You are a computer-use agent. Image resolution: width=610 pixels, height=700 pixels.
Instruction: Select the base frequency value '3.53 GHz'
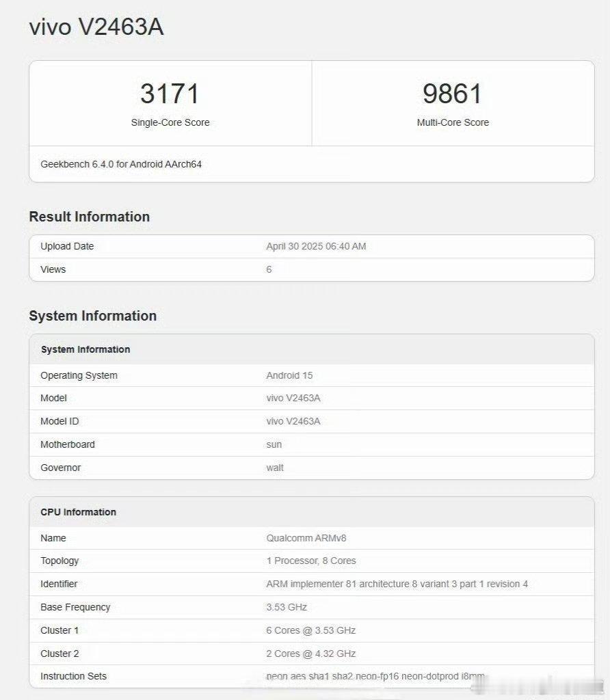coord(287,608)
